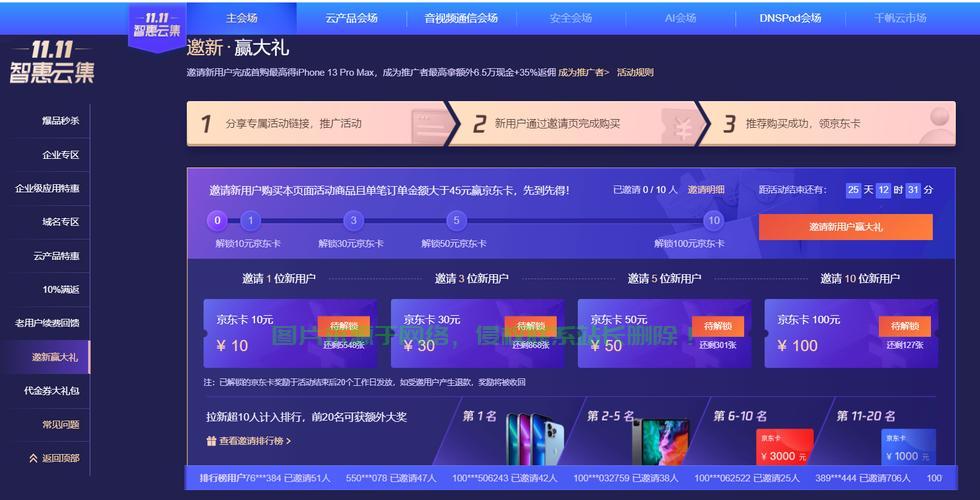Open the 活动规则 link
This screenshot has width=980, height=500.
(635, 72)
